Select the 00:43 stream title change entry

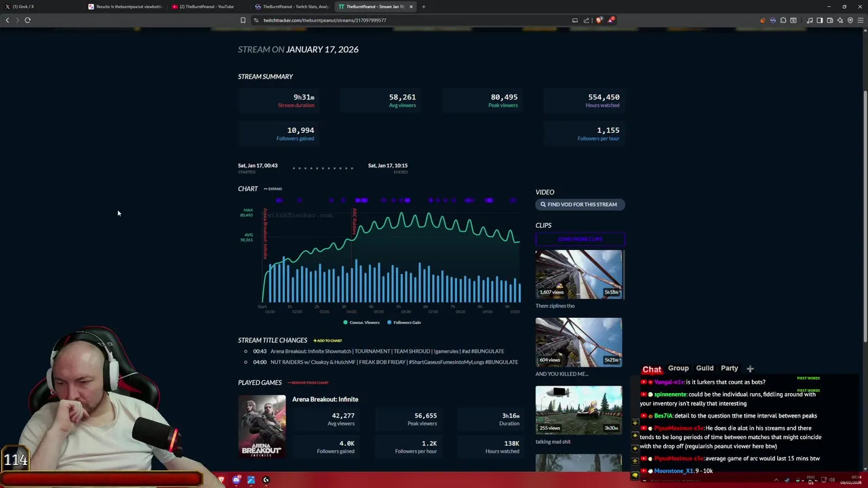(374, 351)
